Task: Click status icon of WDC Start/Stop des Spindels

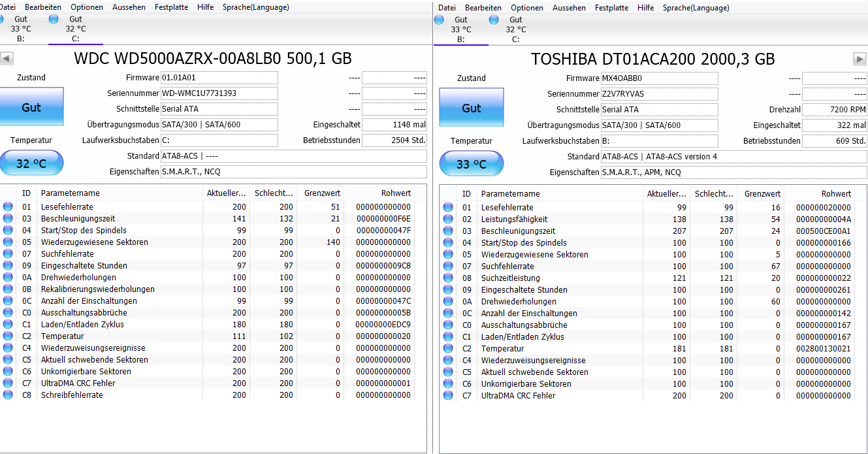Action: coord(8,230)
